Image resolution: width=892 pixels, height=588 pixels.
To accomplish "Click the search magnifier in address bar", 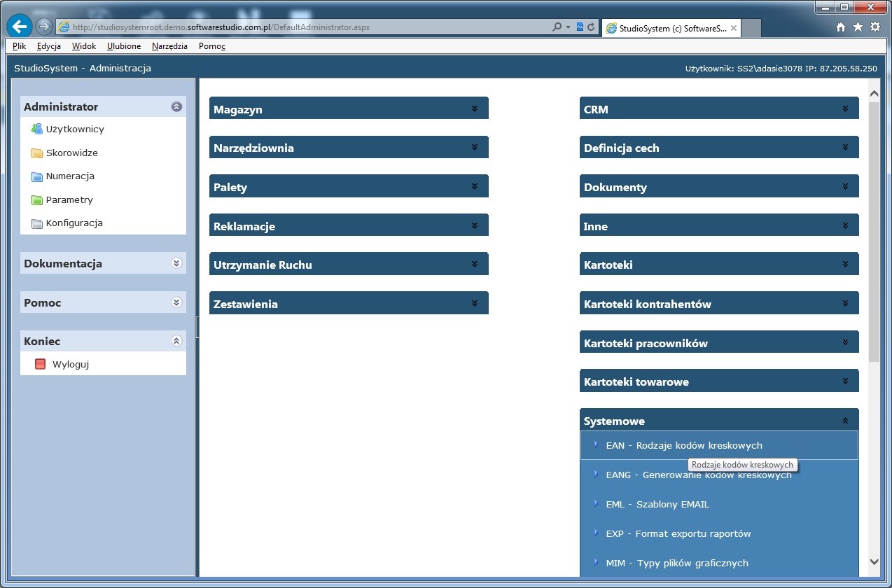I will coord(557,27).
